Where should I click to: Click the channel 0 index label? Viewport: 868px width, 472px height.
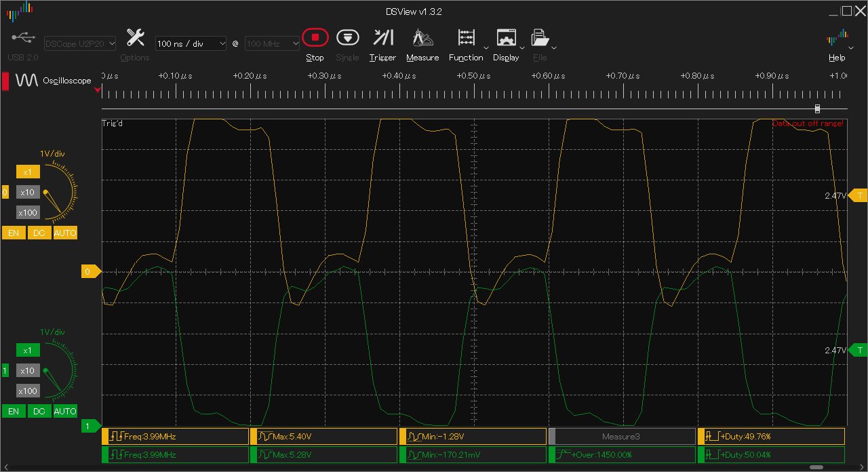click(x=5, y=193)
